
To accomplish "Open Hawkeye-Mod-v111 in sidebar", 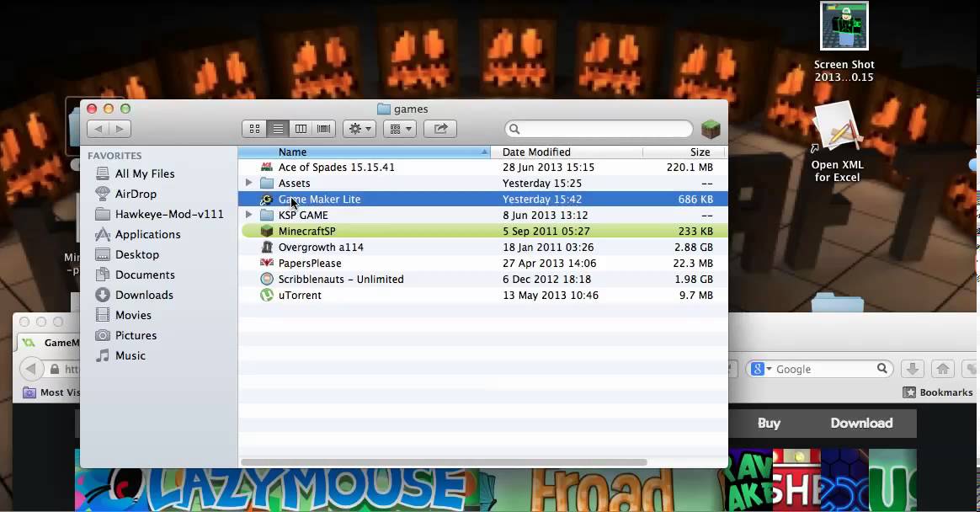I will [x=168, y=214].
